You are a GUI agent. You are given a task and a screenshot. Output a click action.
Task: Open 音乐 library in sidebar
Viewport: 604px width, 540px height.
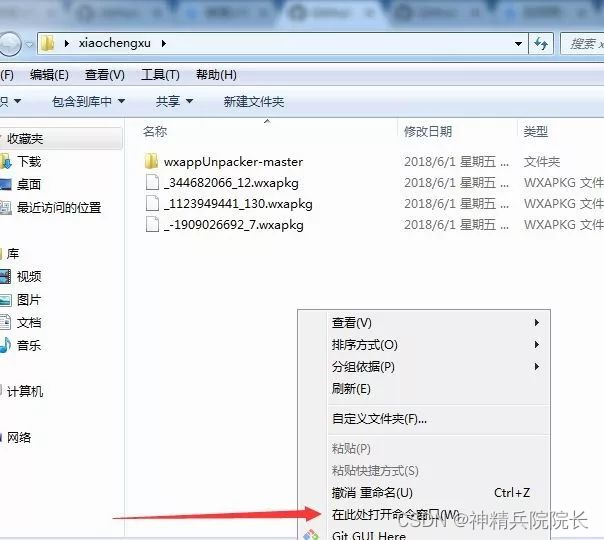click(x=29, y=345)
